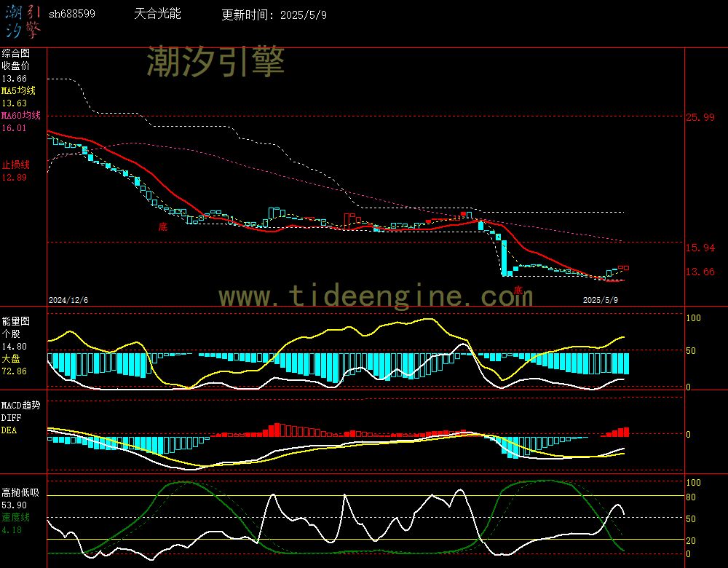Click the 80 axis label in 高抛低吸 panel

coord(691,497)
